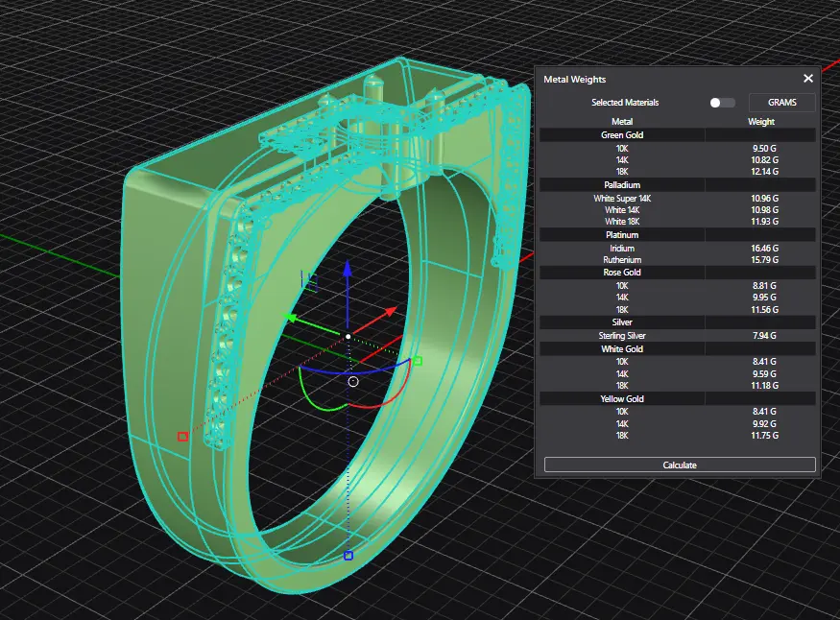Click the Weight column header
Image resolution: width=840 pixels, height=620 pixels.
point(760,122)
